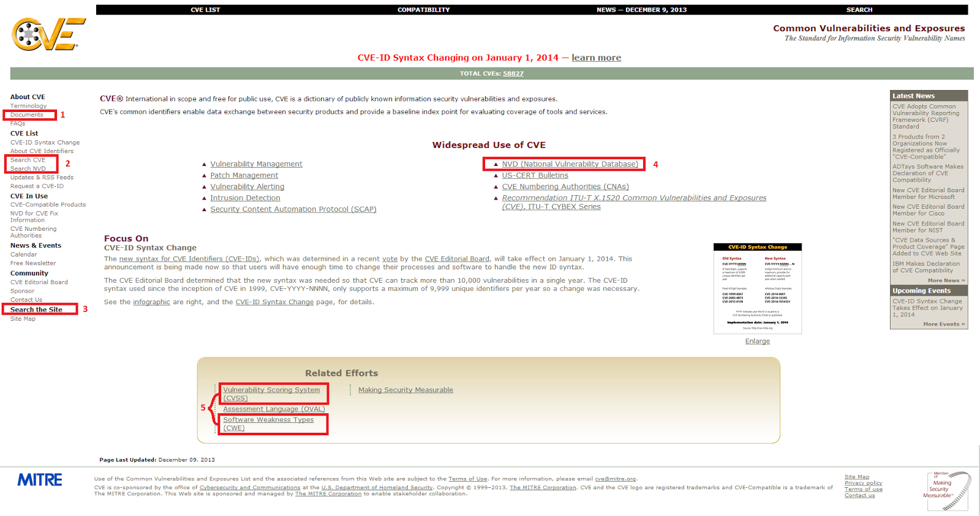Click the 'infographic' text link
The image size is (980, 516).
tap(152, 302)
